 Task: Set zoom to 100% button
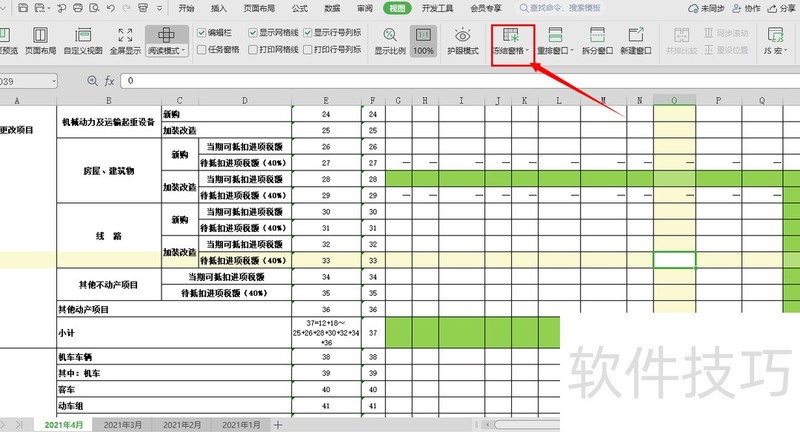coord(423,41)
